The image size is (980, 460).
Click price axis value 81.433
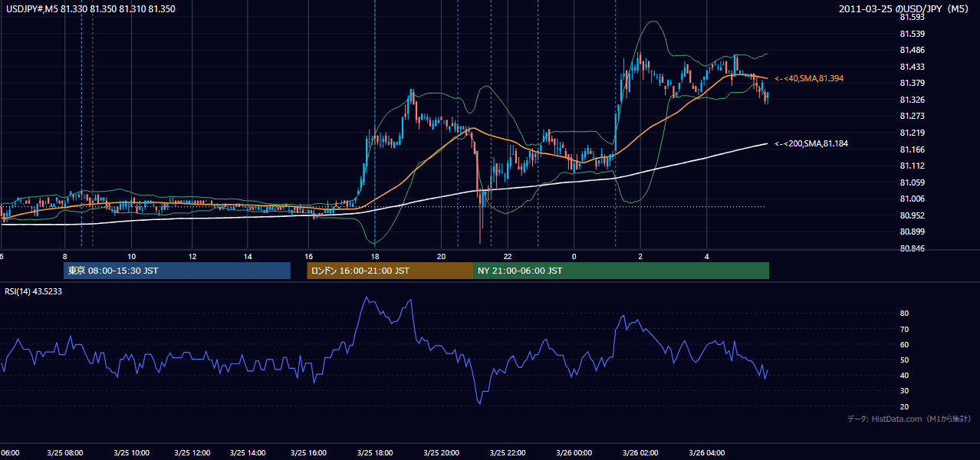912,67
